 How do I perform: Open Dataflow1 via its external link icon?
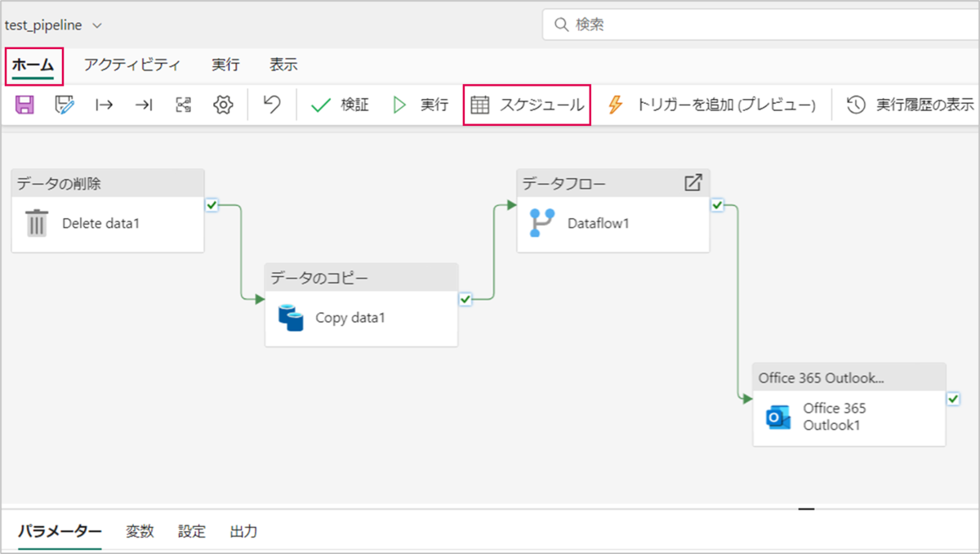click(693, 183)
